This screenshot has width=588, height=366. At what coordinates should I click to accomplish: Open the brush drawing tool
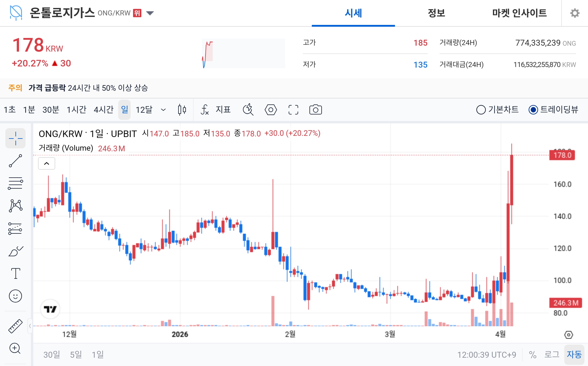[15, 251]
